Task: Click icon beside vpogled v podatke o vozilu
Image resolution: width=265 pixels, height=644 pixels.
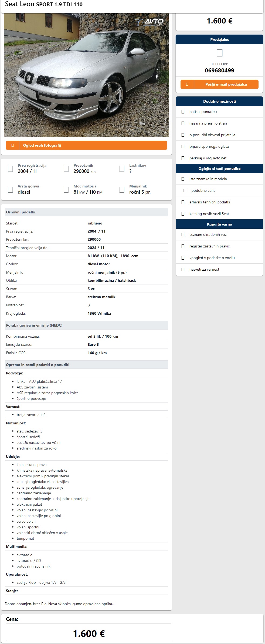Action: [x=183, y=258]
